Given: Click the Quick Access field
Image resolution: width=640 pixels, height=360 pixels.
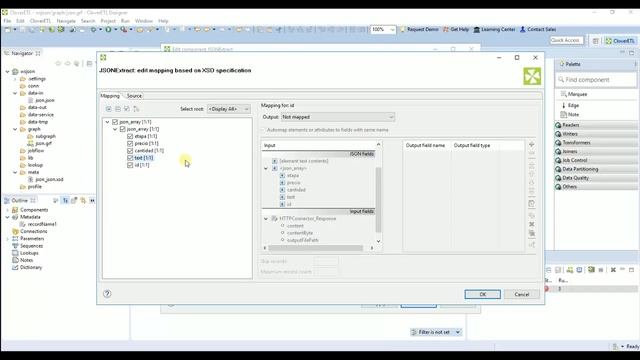Looking at the screenshot, I should pyautogui.click(x=567, y=40).
